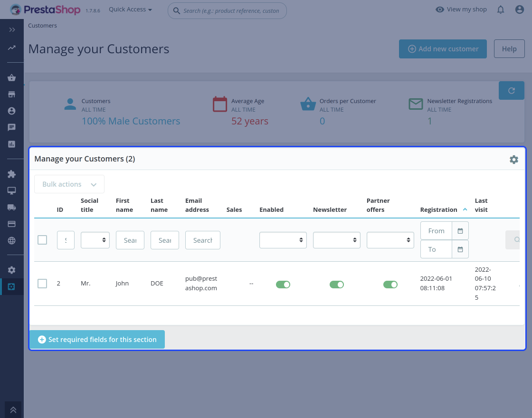Image resolution: width=532 pixels, height=418 pixels.
Task: Open the Design monitor icon in the sidebar
Action: coord(11,190)
